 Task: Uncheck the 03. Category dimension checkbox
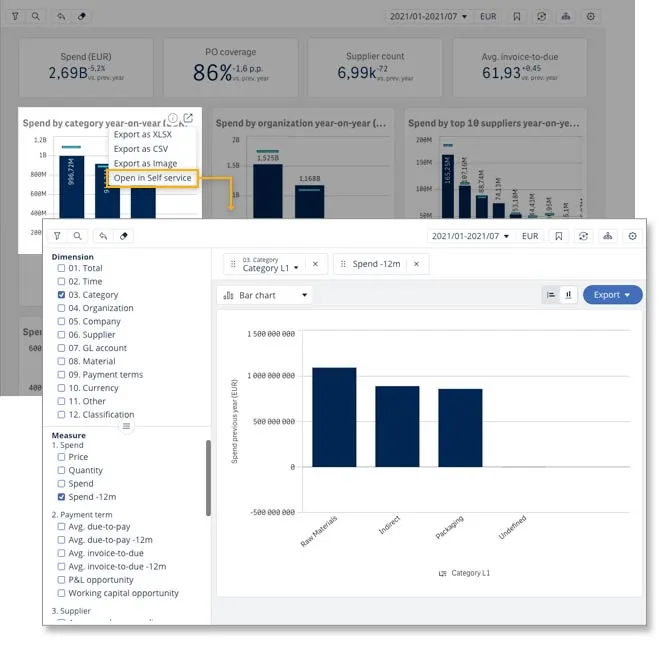[62, 295]
